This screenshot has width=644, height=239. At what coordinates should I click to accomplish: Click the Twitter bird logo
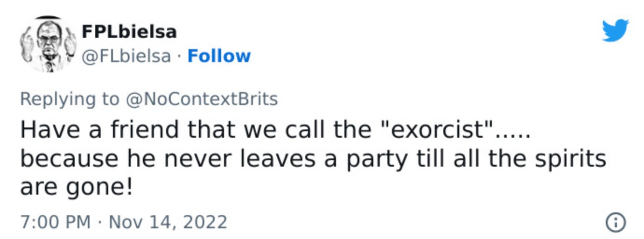tap(615, 31)
